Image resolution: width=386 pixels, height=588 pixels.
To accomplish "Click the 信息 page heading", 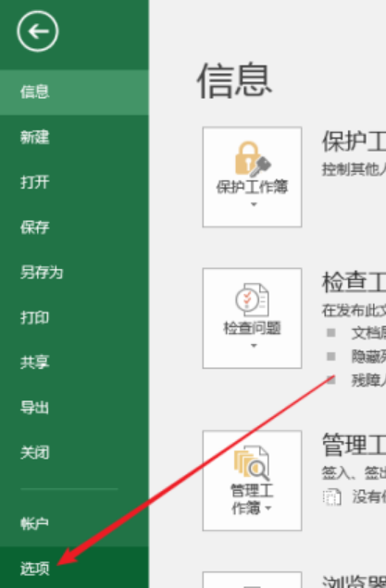I will (x=234, y=80).
